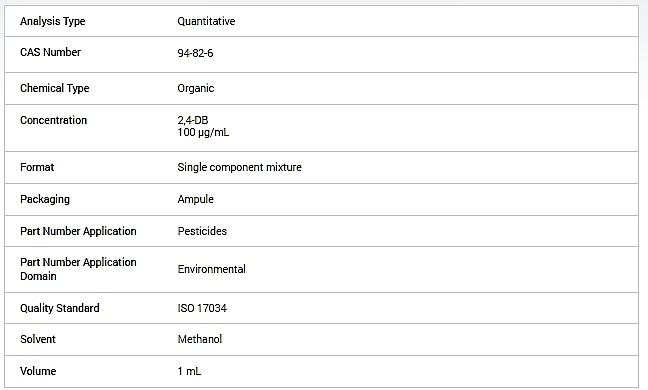
Task: Click the Packaging label
Action: click(x=45, y=199)
